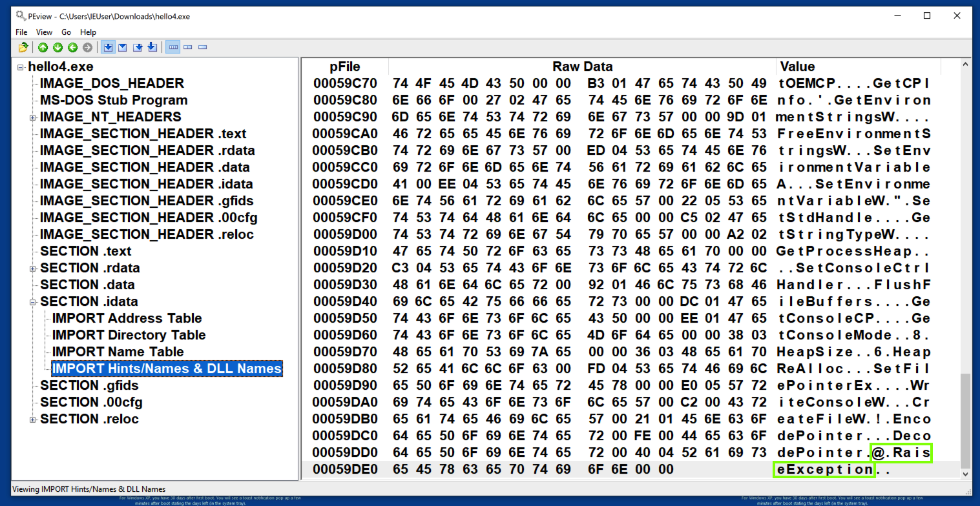Select IMAGE_SECTION_HEADER .rdata

click(x=147, y=150)
